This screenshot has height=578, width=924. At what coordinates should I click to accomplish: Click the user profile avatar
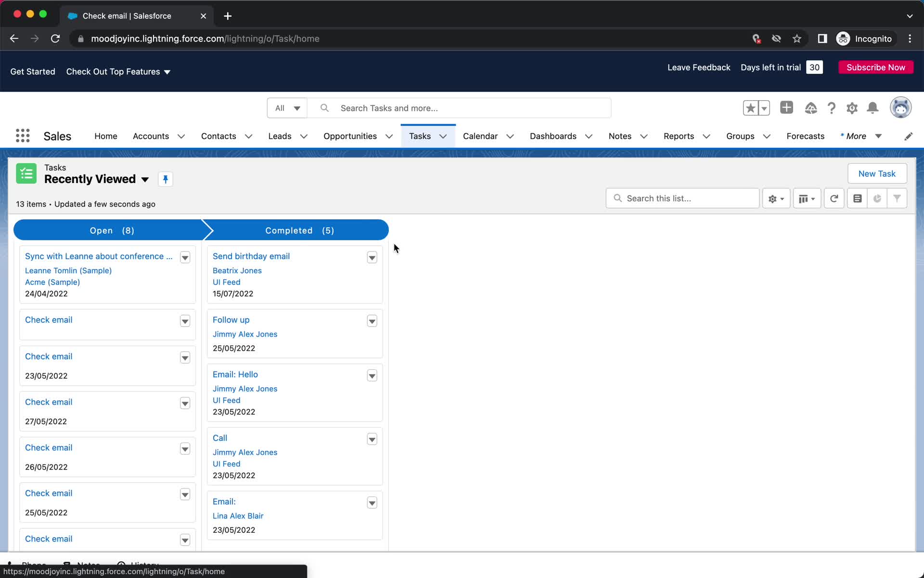900,107
